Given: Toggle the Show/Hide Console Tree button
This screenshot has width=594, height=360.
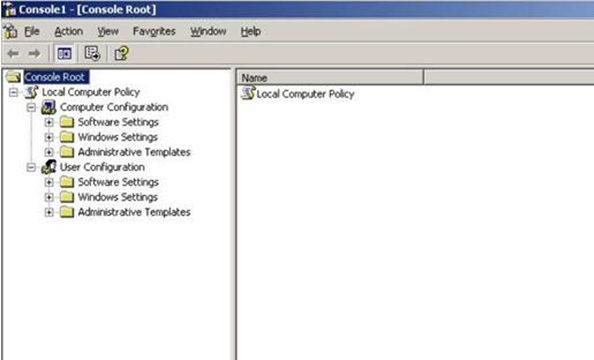Looking at the screenshot, I should (x=64, y=53).
